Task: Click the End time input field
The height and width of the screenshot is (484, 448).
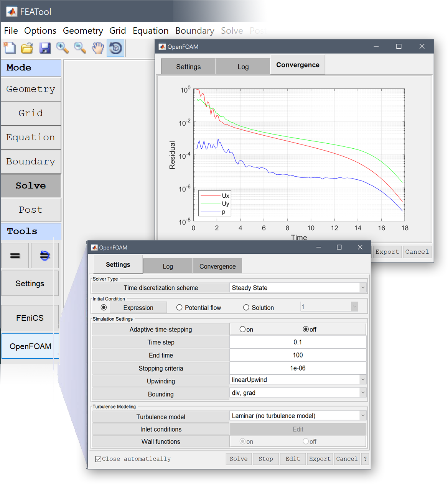Action: (x=298, y=355)
